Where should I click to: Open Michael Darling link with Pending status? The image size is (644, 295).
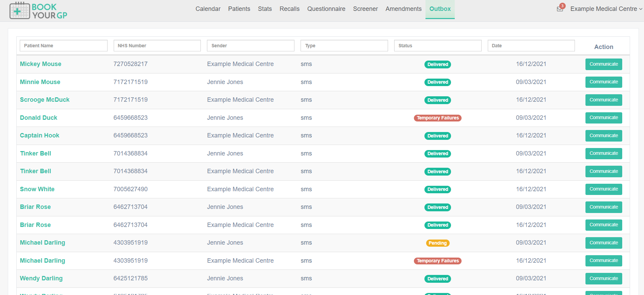pyautogui.click(x=42, y=243)
